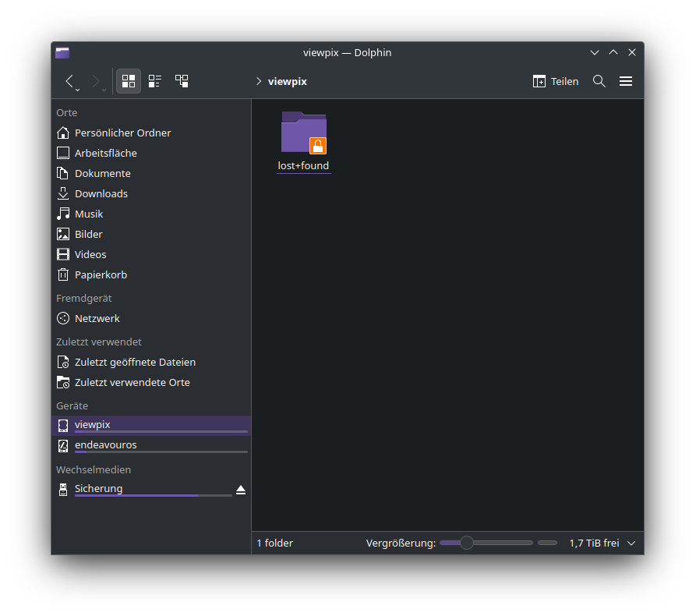
Task: Click the home icon beside Persönlicher Ordner
Action: pos(63,133)
